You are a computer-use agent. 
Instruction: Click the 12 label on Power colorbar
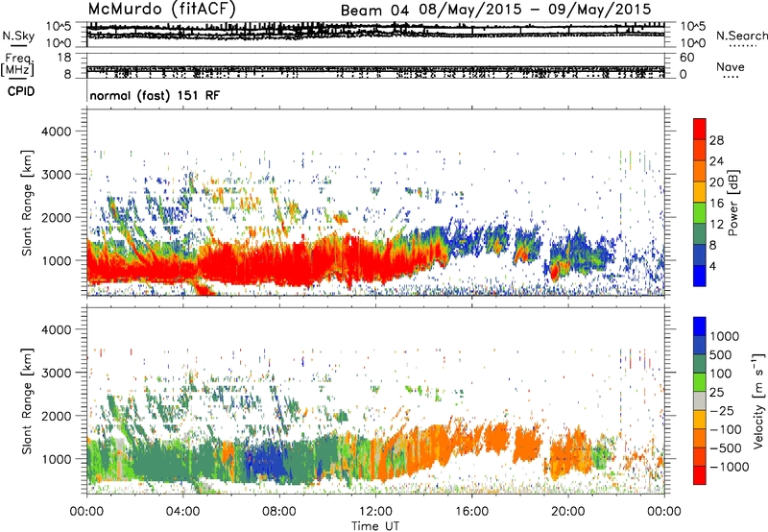(716, 225)
